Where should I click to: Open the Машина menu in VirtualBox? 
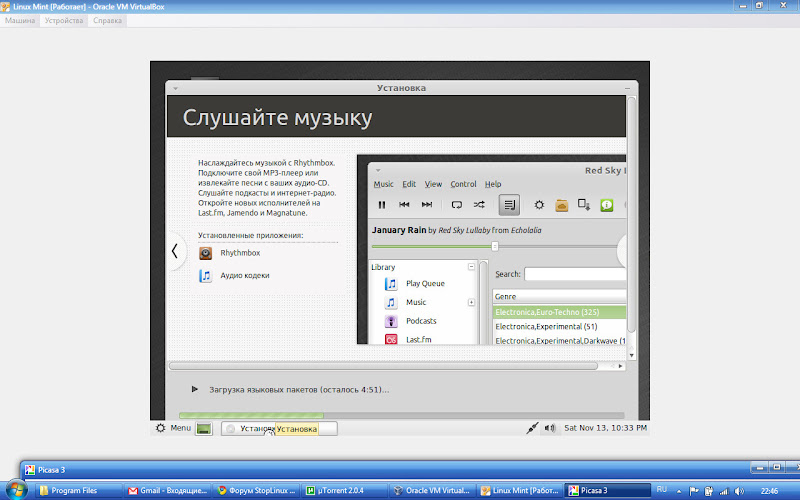[x=20, y=20]
